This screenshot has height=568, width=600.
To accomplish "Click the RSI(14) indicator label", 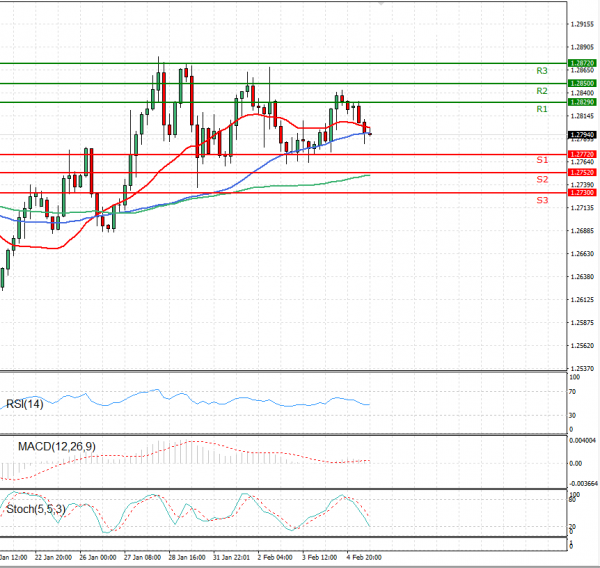I will 25,404.
